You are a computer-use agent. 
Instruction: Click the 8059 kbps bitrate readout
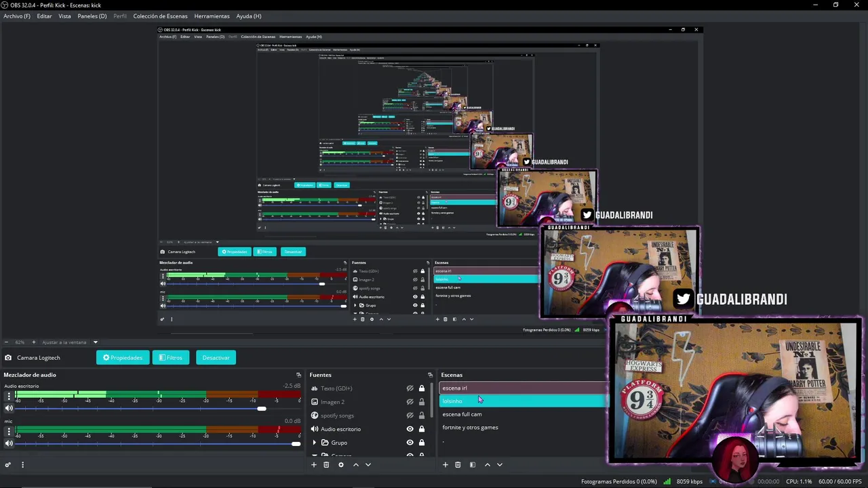(690, 481)
